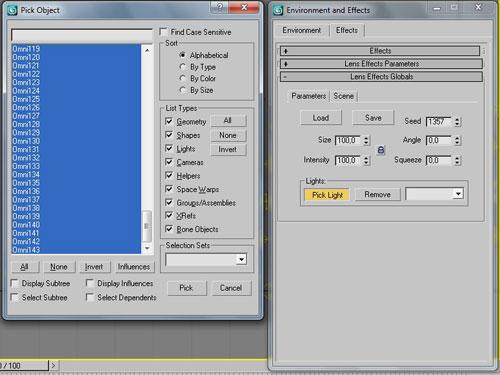Adjust the Size spinner arrows
The width and height of the screenshot is (500, 375).
[366, 140]
